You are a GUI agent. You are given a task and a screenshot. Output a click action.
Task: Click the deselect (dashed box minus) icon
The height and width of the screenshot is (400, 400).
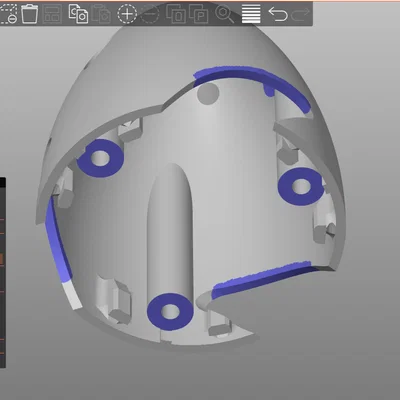[8, 14]
